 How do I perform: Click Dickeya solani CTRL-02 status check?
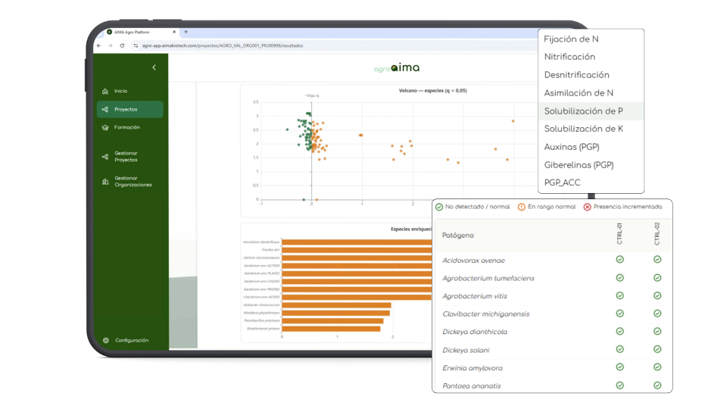[657, 350]
